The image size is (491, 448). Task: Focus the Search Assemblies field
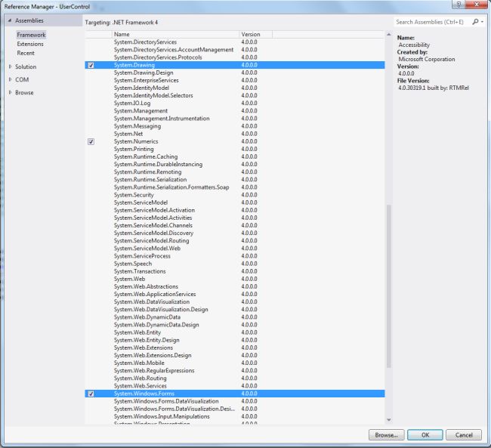coord(432,22)
